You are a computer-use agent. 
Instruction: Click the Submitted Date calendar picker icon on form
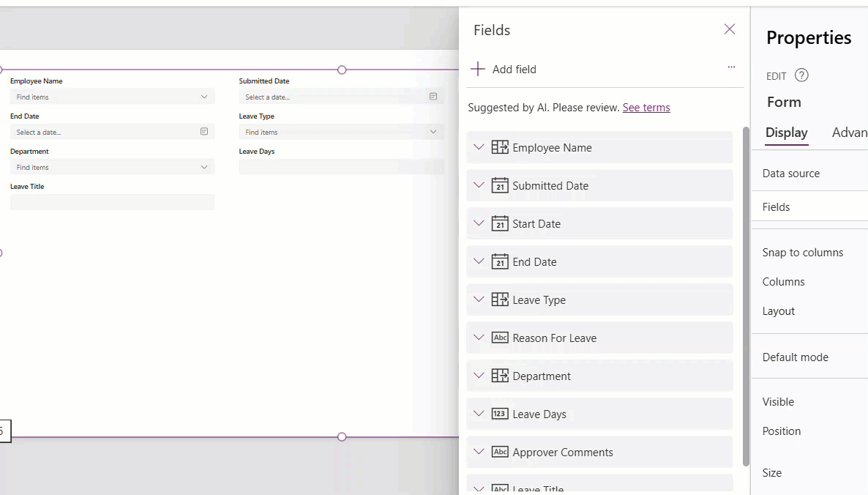[433, 97]
